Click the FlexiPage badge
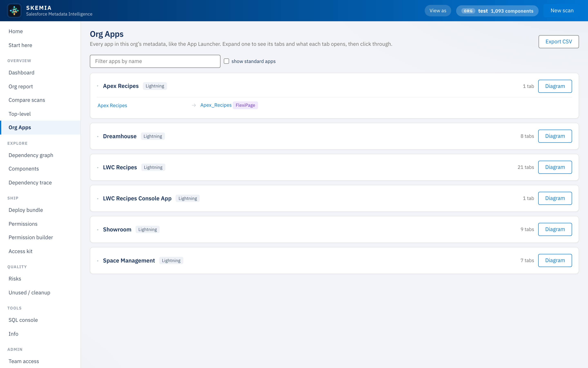588x368 pixels. [245, 105]
